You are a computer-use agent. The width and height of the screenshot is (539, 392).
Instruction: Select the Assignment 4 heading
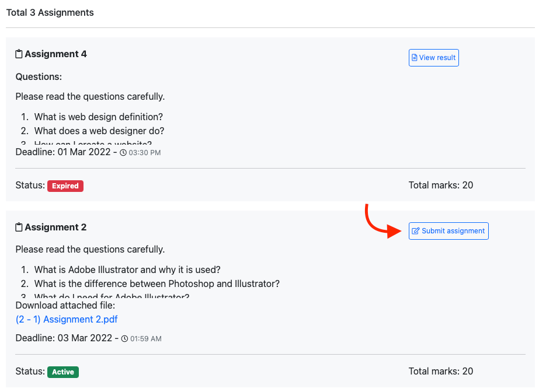55,54
